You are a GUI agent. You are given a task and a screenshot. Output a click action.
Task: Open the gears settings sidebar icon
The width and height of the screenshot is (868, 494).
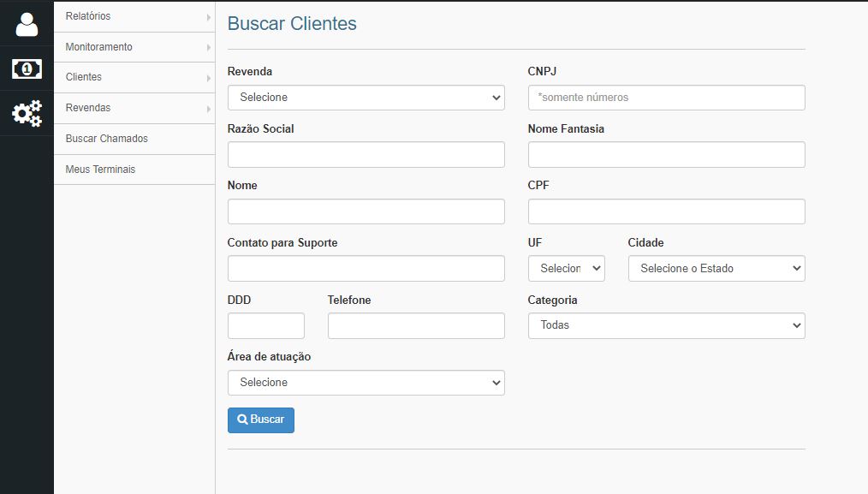[26, 112]
